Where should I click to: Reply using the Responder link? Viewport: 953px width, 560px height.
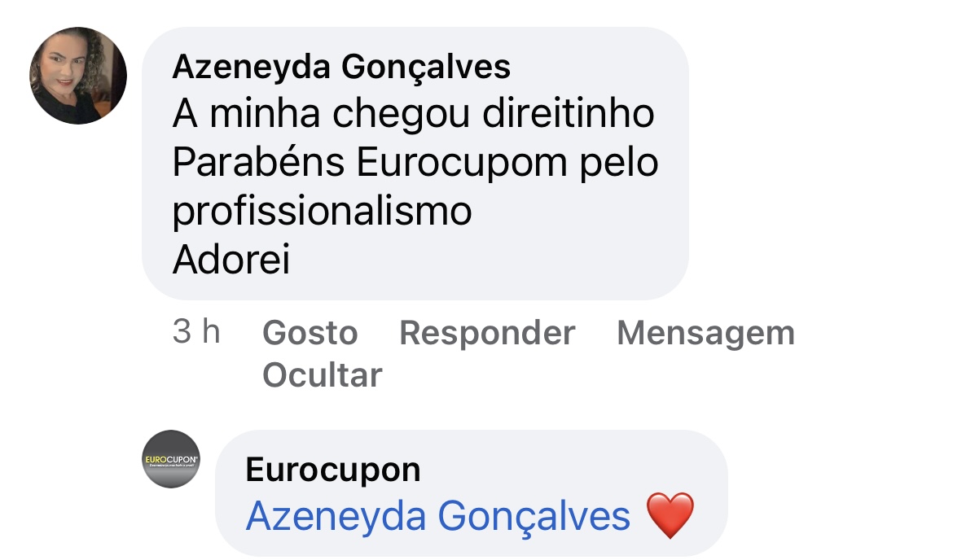(487, 333)
